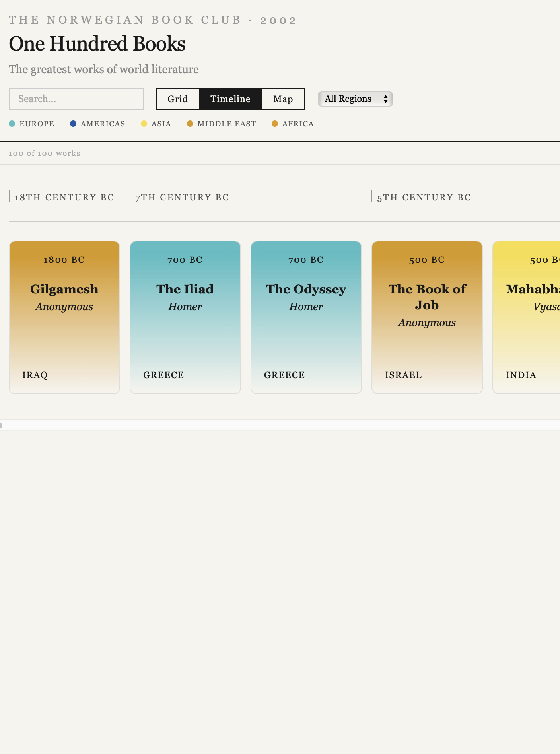Open the Map view
Screen dimensions: 560x754
point(283,99)
